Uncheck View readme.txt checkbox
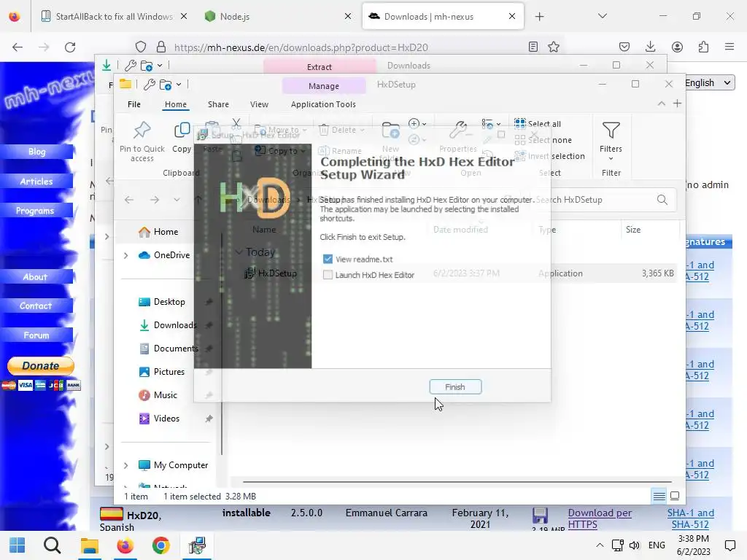 (x=328, y=259)
